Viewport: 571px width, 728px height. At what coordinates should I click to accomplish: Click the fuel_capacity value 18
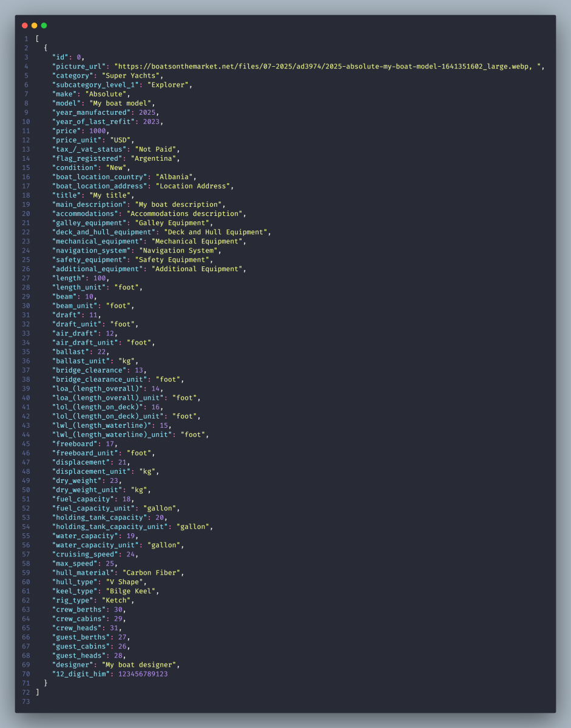(127, 499)
